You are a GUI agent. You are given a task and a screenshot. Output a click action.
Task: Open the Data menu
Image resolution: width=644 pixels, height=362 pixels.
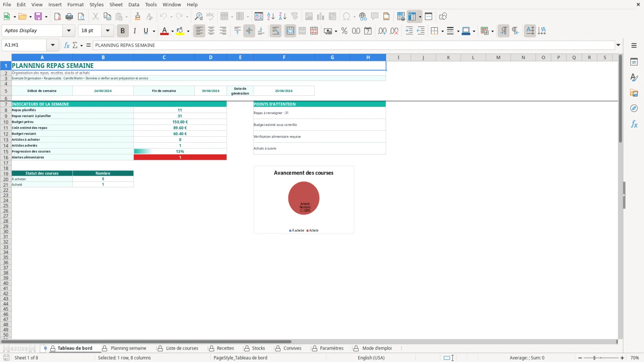[x=134, y=4]
